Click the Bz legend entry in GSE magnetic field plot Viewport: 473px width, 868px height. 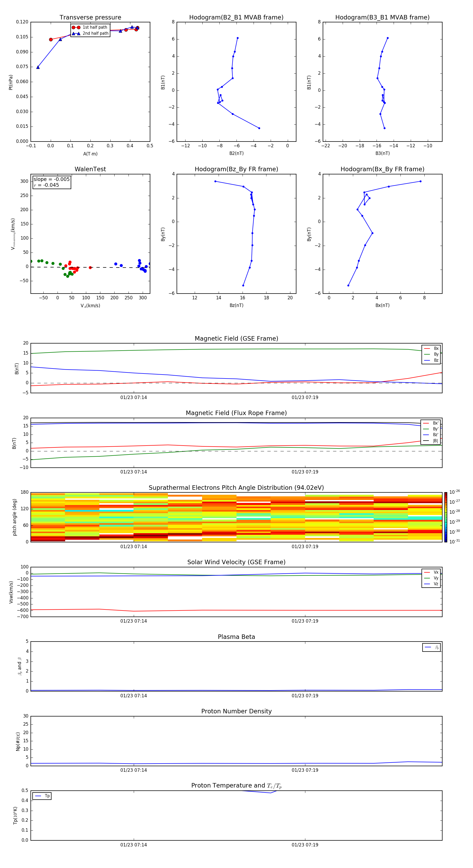coord(431,360)
